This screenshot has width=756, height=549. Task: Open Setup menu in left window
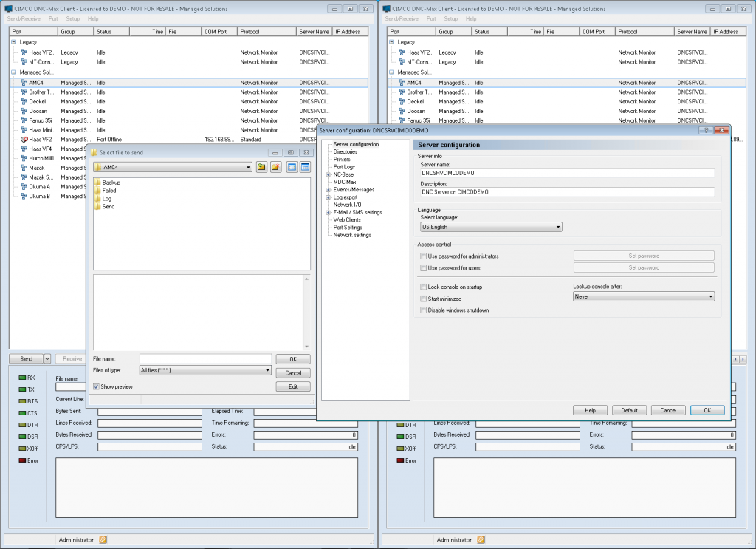[73, 18]
